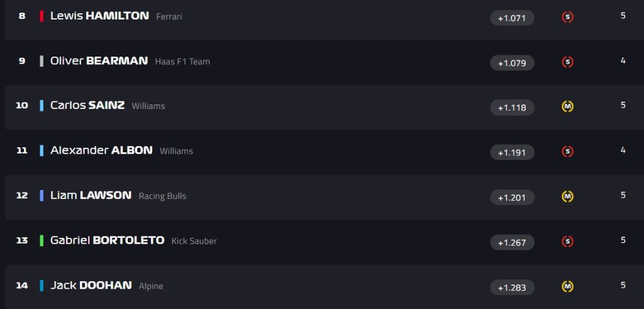Click the medium tyre icon for Liam Lawson

(567, 197)
